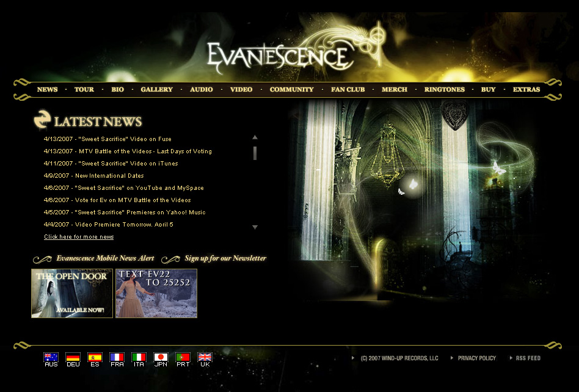Choose the Japan JPN flag
This screenshot has width=579, height=392.
161,357
